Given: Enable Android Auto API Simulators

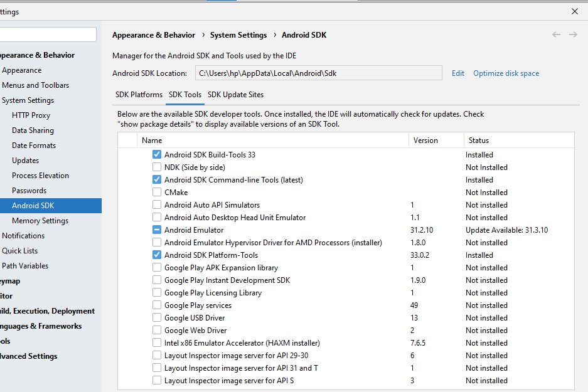Looking at the screenshot, I should click(157, 204).
